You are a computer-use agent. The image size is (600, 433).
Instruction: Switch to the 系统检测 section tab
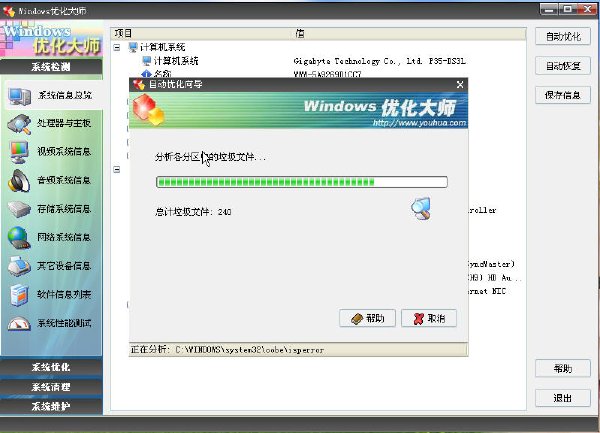(x=51, y=67)
